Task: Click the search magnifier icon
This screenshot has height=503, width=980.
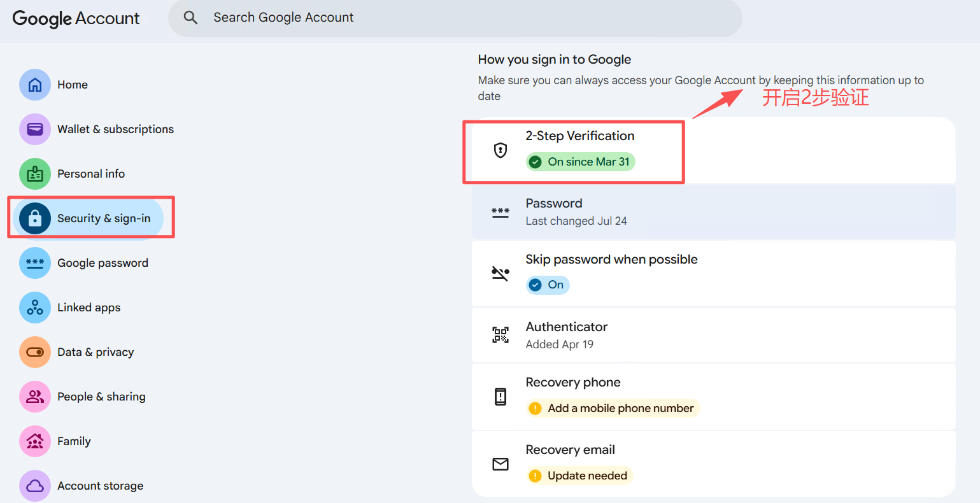Action: (190, 18)
